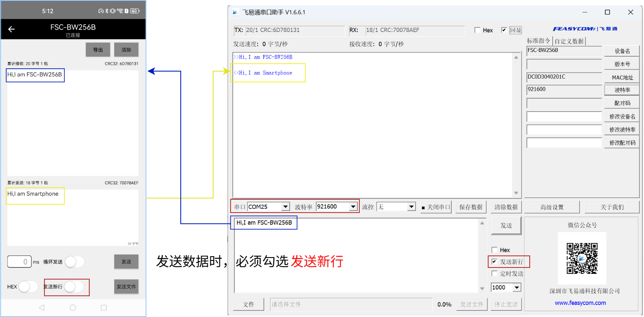Enable the 定时发送 checkbox

(x=494, y=273)
